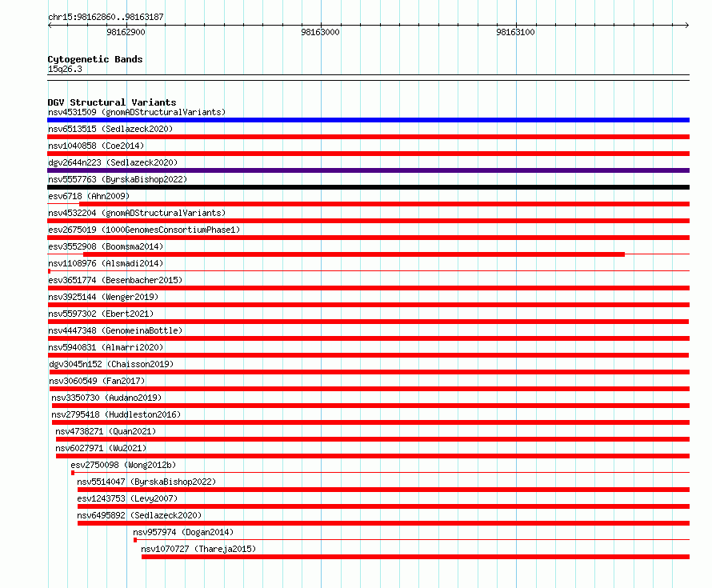Open nsv2795418 (Huddleston2016) entry
This screenshot has height=588, width=712.
(116, 414)
